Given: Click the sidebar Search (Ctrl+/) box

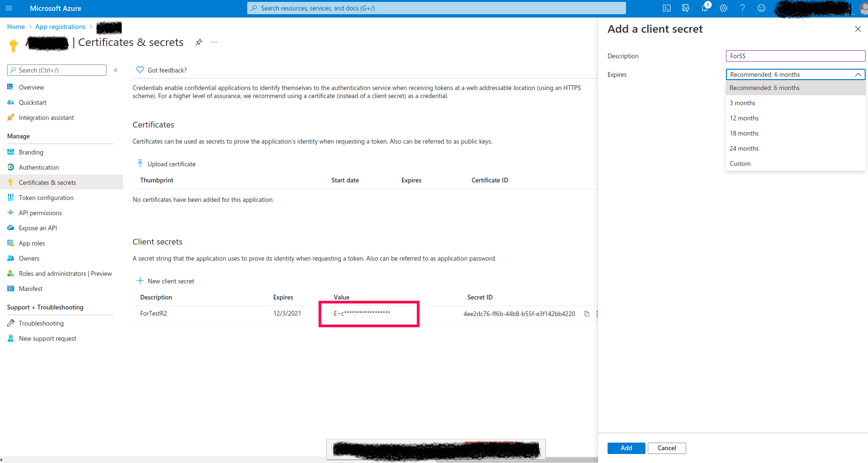Looking at the screenshot, I should [57, 70].
